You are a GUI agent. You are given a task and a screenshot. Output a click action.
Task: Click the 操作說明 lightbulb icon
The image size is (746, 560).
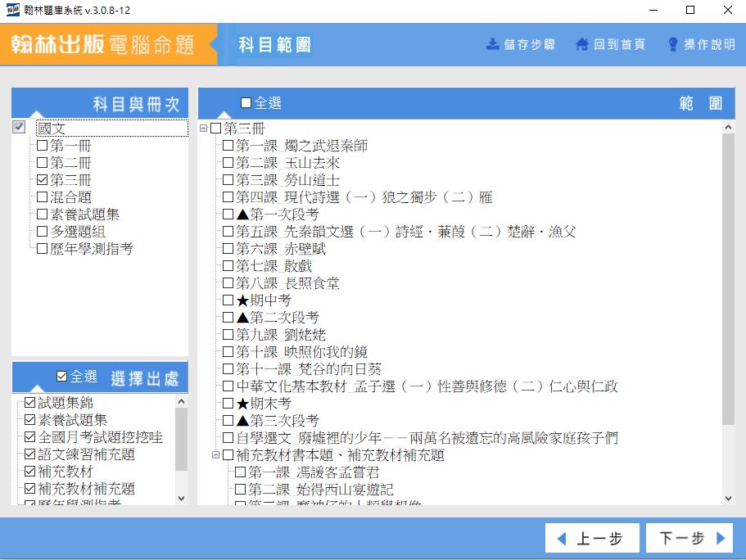coord(673,44)
